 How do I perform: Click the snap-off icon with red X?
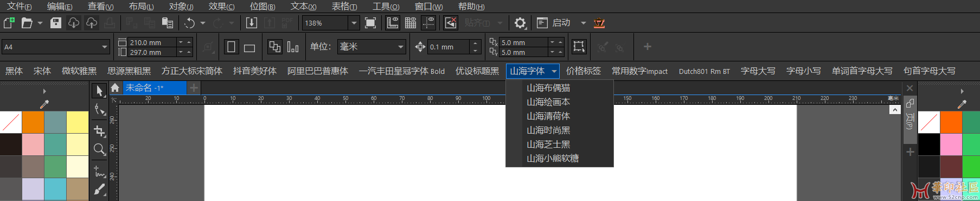pos(451,23)
